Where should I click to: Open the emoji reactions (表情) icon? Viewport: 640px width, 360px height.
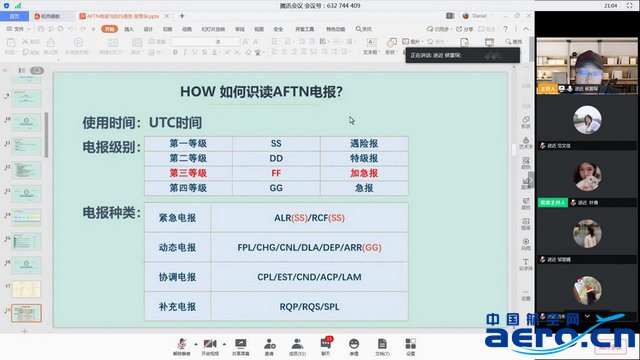tap(354, 347)
